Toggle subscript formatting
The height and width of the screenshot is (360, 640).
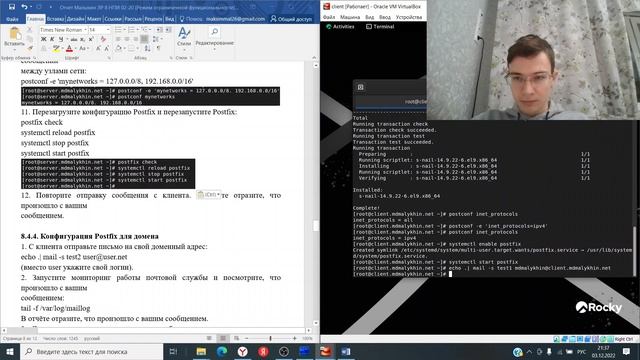(x=82, y=39)
